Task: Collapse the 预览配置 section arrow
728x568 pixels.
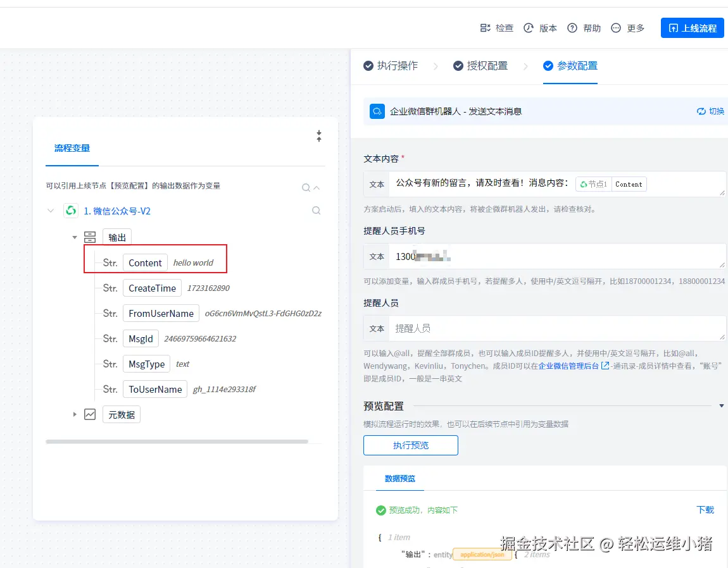Action: (x=722, y=405)
